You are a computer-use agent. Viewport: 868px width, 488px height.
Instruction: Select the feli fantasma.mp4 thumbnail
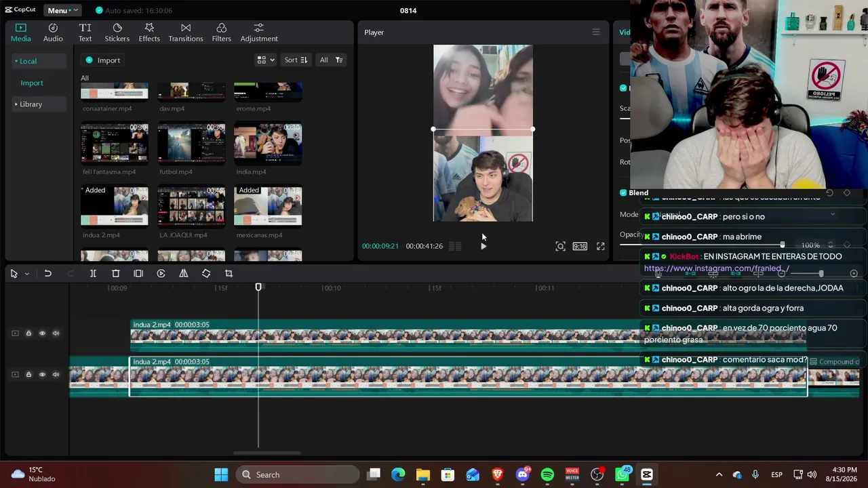pos(114,143)
